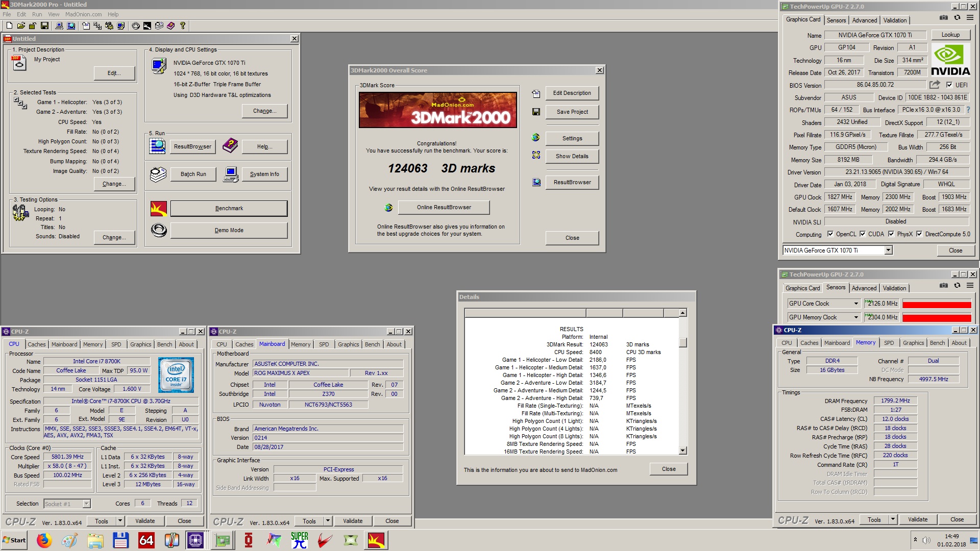Click the Lookup button in GPU-Z

(x=950, y=35)
